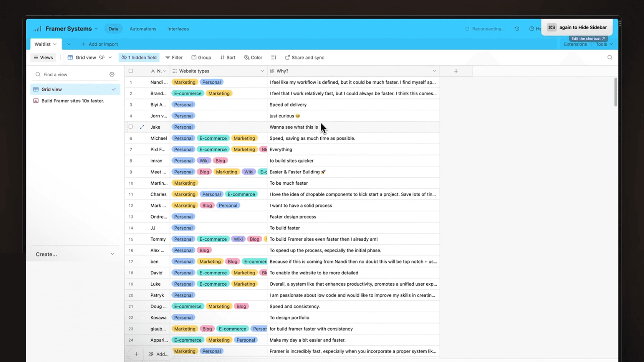Viewport: 644px width, 362px height.
Task: Click the Grid view icon in sidebar
Action: 36,89
